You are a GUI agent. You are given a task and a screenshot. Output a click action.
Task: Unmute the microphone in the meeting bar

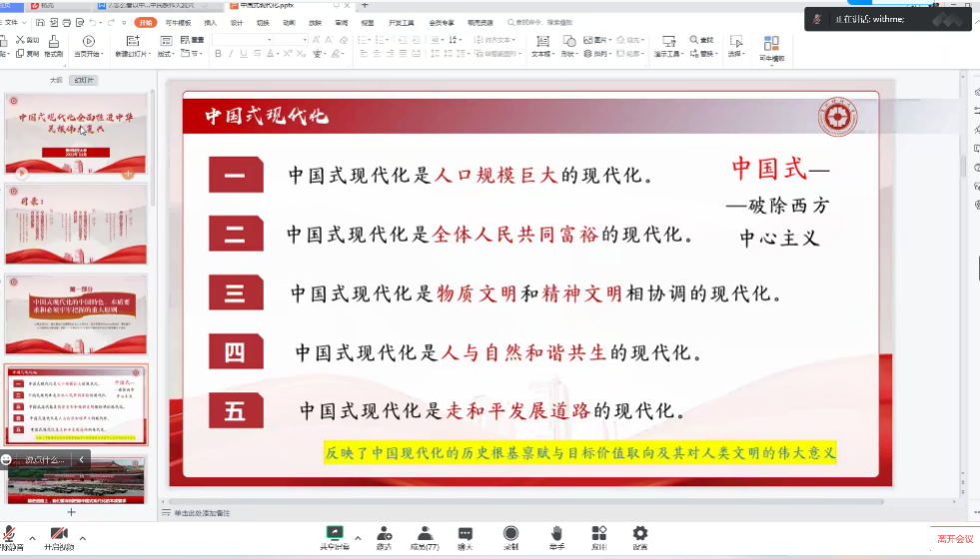pos(9,537)
